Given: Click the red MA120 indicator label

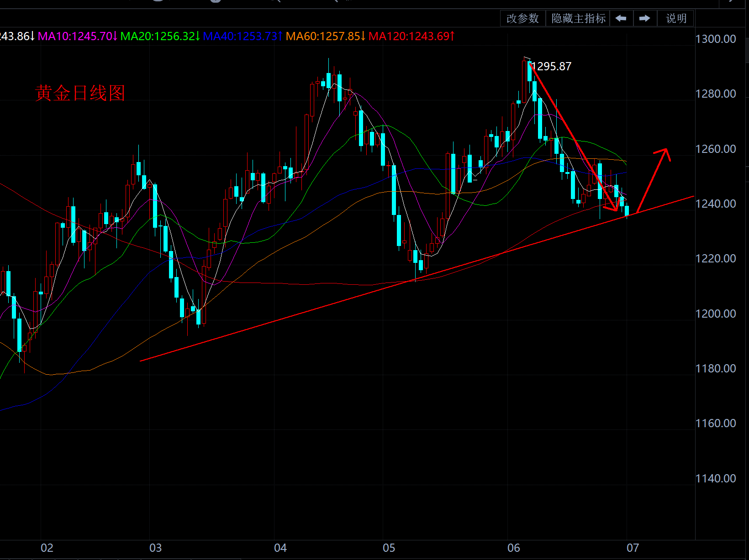Looking at the screenshot, I should coord(411,36).
